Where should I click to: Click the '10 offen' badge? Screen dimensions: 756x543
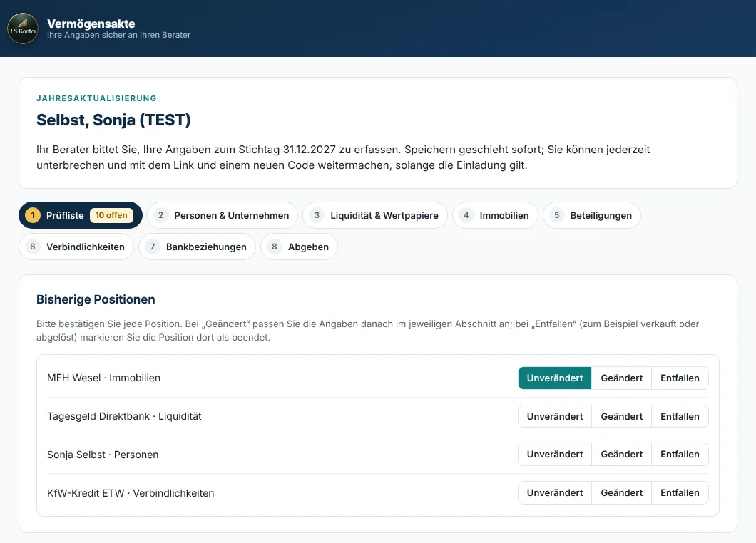coord(111,215)
